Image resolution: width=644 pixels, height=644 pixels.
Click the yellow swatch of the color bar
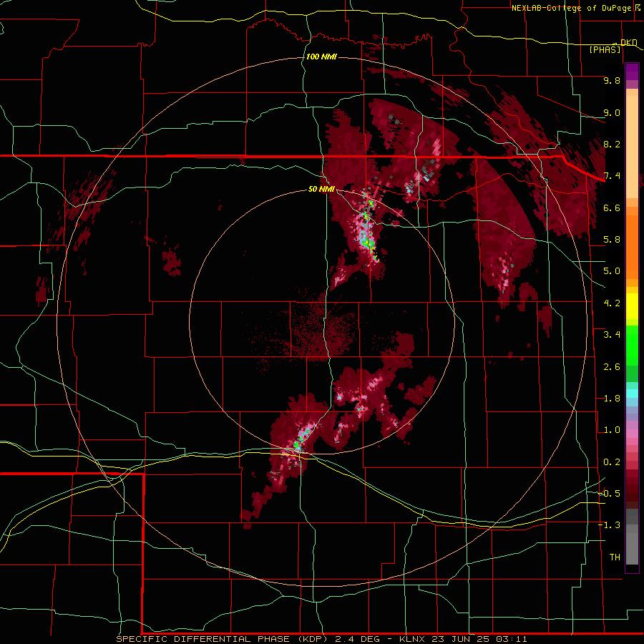pos(632,306)
